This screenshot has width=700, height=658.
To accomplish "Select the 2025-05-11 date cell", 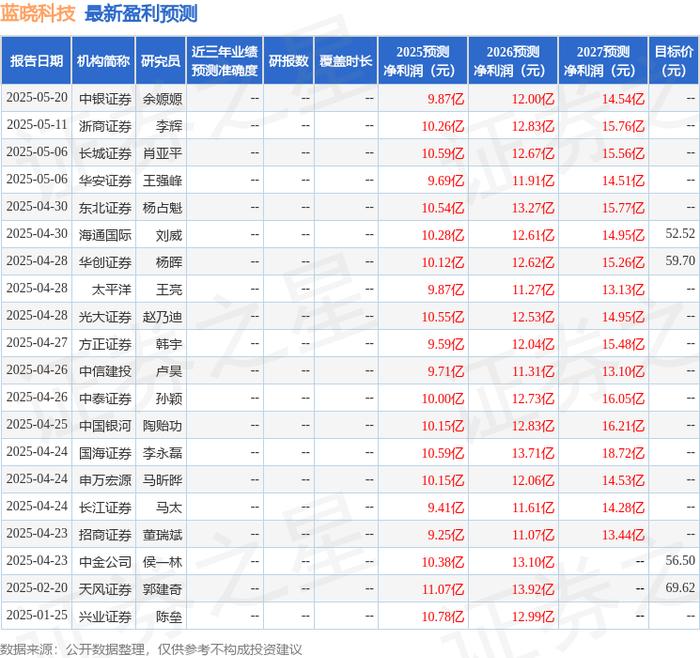I will (37, 125).
